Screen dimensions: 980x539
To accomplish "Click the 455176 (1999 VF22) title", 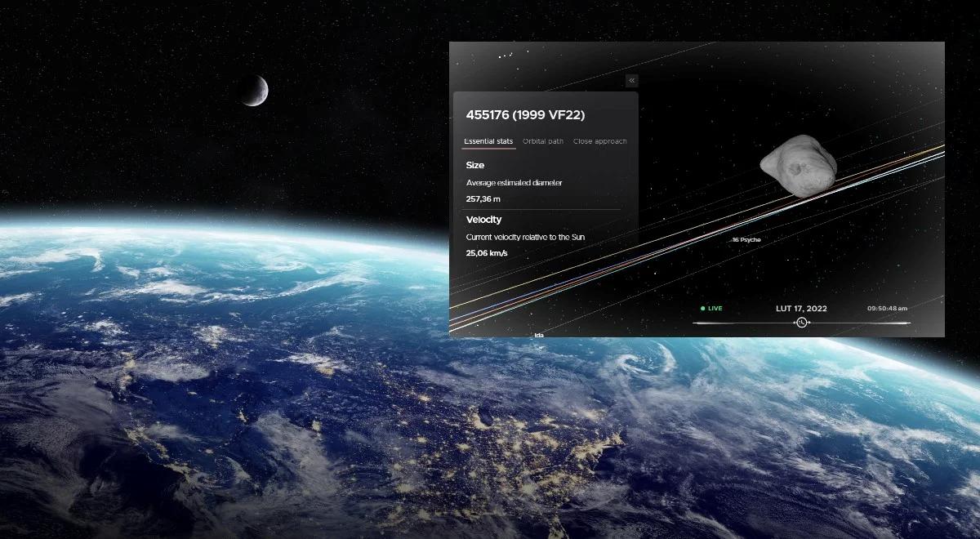I will (525, 115).
